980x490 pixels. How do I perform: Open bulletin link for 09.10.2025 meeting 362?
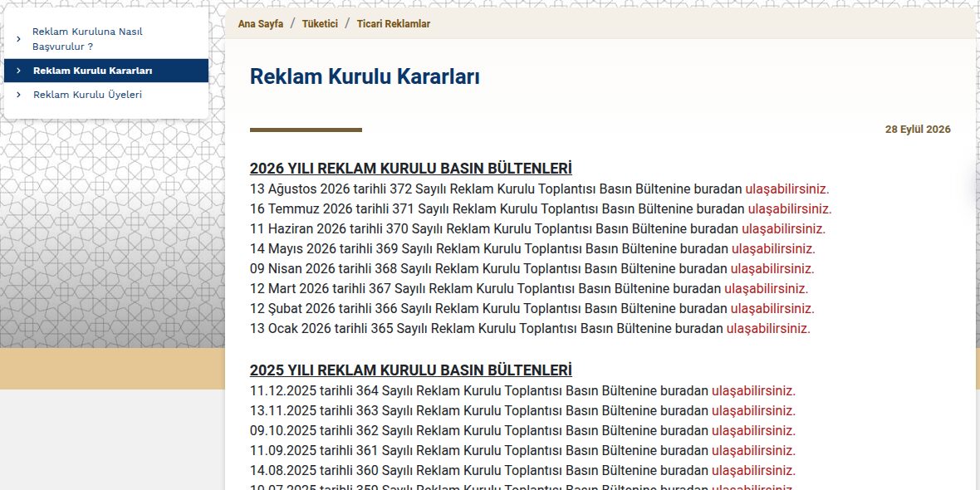click(754, 431)
